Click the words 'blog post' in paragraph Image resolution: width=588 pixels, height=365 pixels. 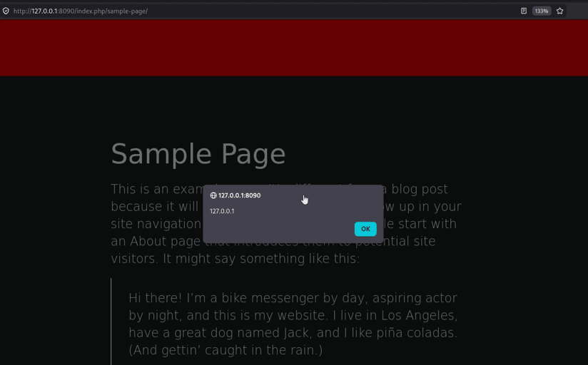point(420,189)
